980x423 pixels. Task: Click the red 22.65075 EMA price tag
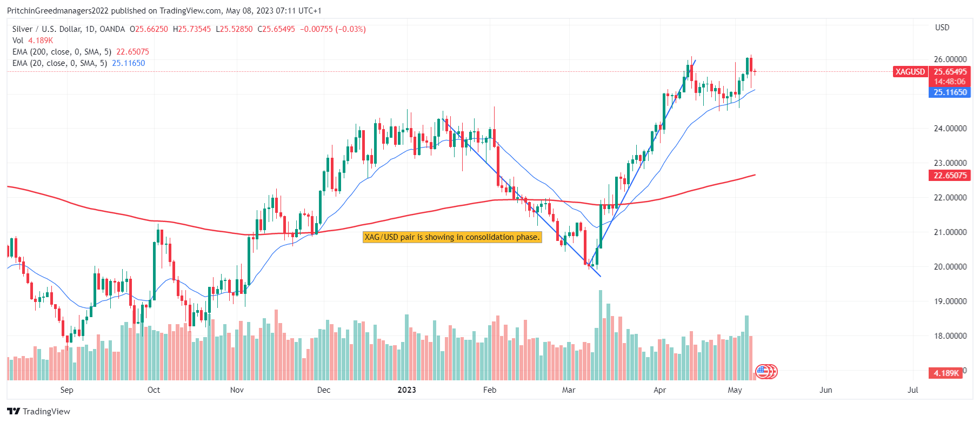pyautogui.click(x=950, y=176)
